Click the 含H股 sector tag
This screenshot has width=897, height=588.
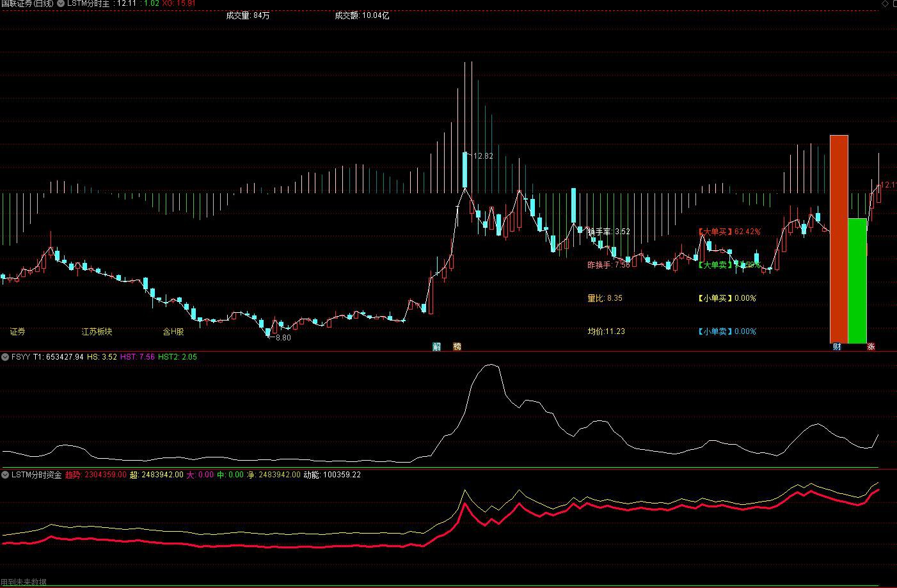point(173,331)
